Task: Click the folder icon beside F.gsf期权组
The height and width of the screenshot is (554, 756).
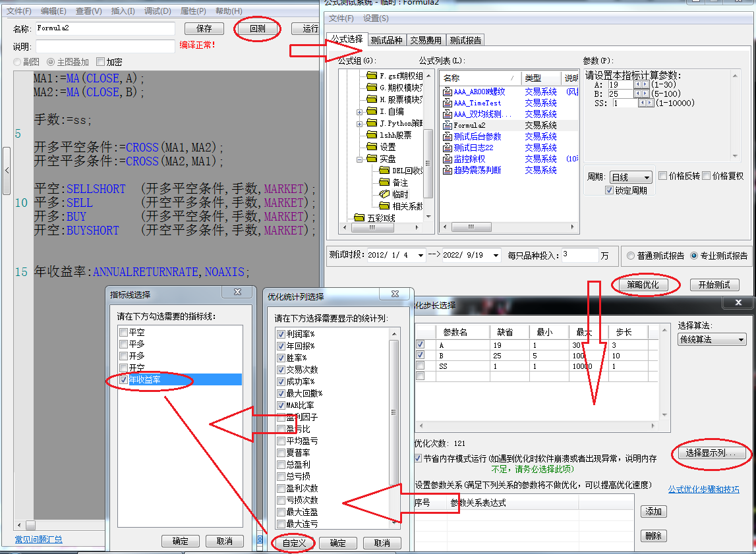Action: pos(371,75)
